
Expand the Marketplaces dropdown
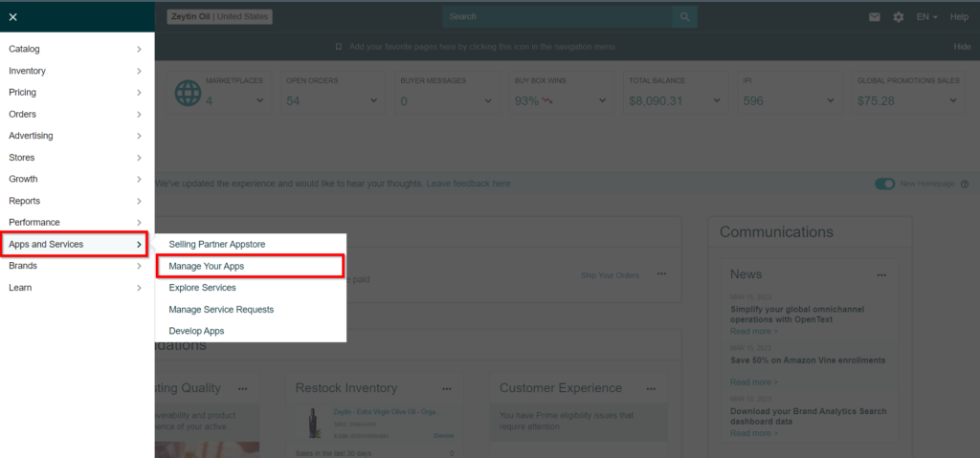pyautogui.click(x=260, y=100)
